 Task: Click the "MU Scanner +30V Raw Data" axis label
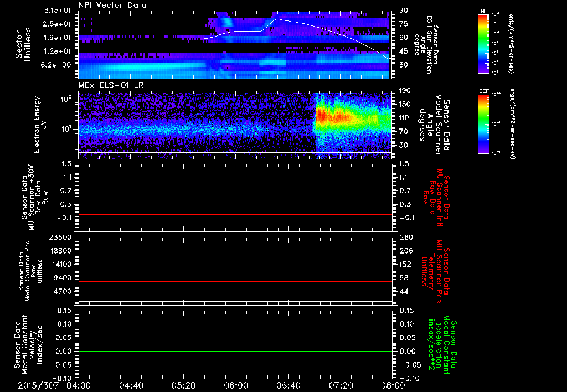pos(34,198)
